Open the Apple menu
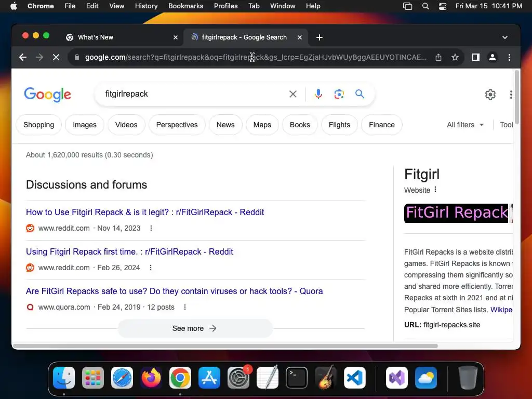Screen dimensions: 532x399 coord(14,6)
